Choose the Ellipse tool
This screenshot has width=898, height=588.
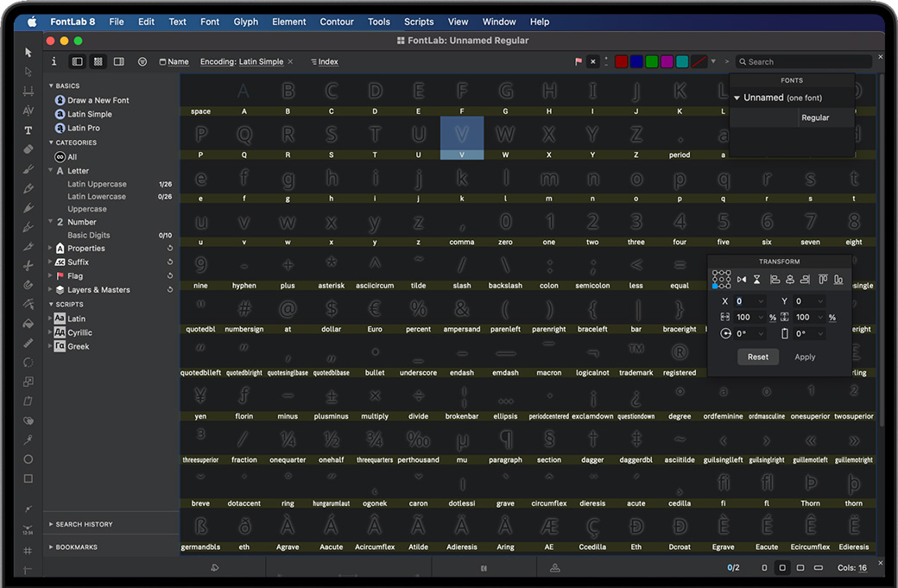(x=28, y=459)
